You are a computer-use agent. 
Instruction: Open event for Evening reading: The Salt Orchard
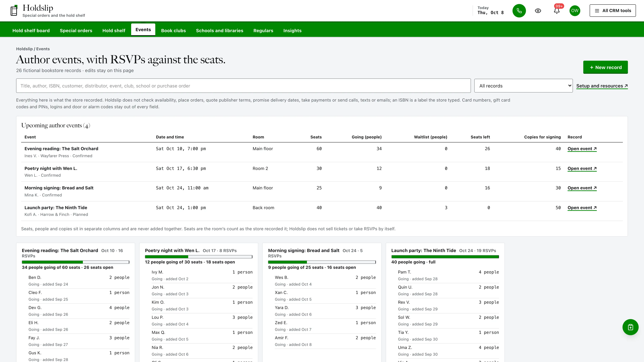[x=582, y=149]
